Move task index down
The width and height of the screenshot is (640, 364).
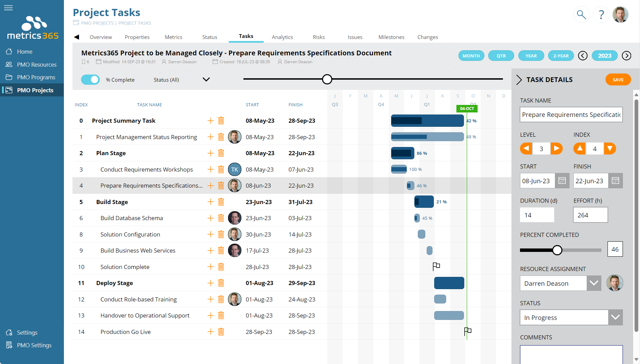(610, 148)
